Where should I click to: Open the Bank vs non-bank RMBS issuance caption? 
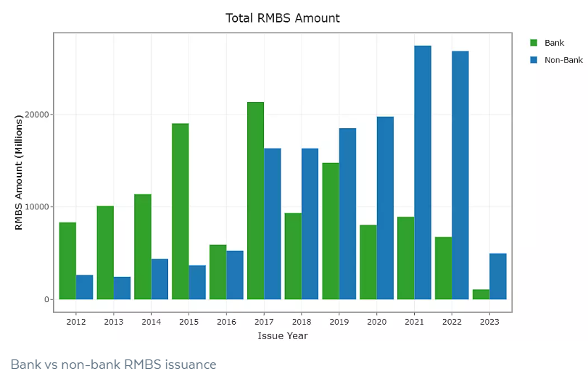tap(113, 364)
